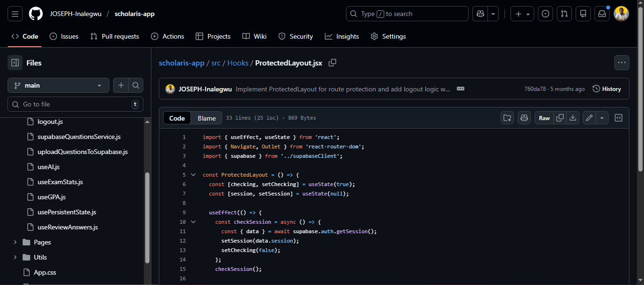The height and width of the screenshot is (285, 644).
Task: Copy the raw file contents
Action: coord(560,118)
